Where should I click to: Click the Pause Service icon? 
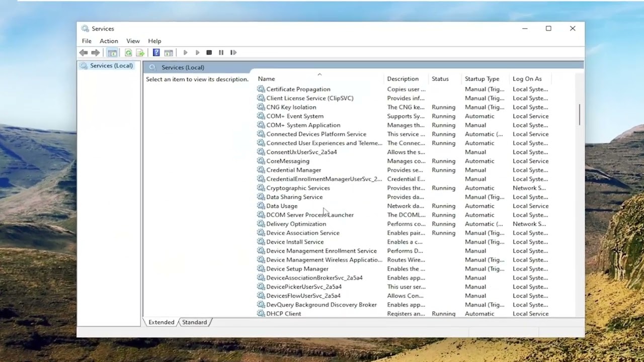(x=221, y=52)
